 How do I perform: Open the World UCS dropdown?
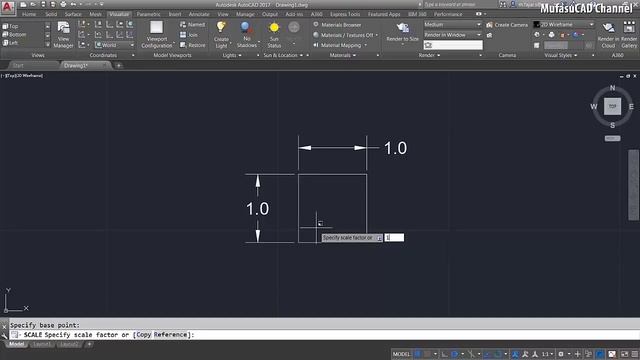click(115, 45)
